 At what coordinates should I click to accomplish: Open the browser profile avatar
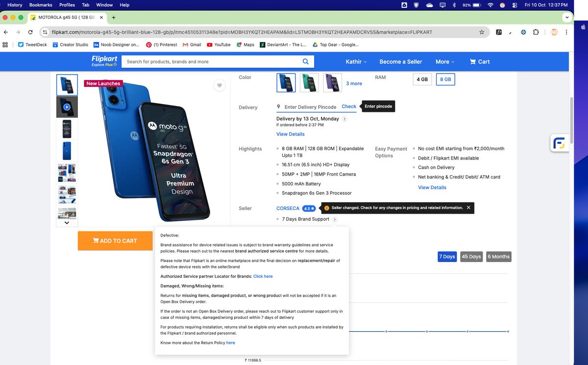[x=554, y=32]
